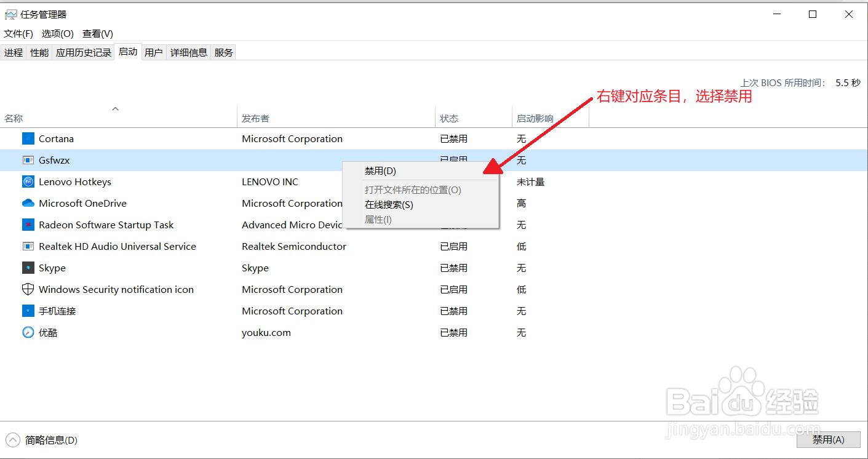Click the Task Manager title bar icon
868x459 pixels.
pos(10,14)
